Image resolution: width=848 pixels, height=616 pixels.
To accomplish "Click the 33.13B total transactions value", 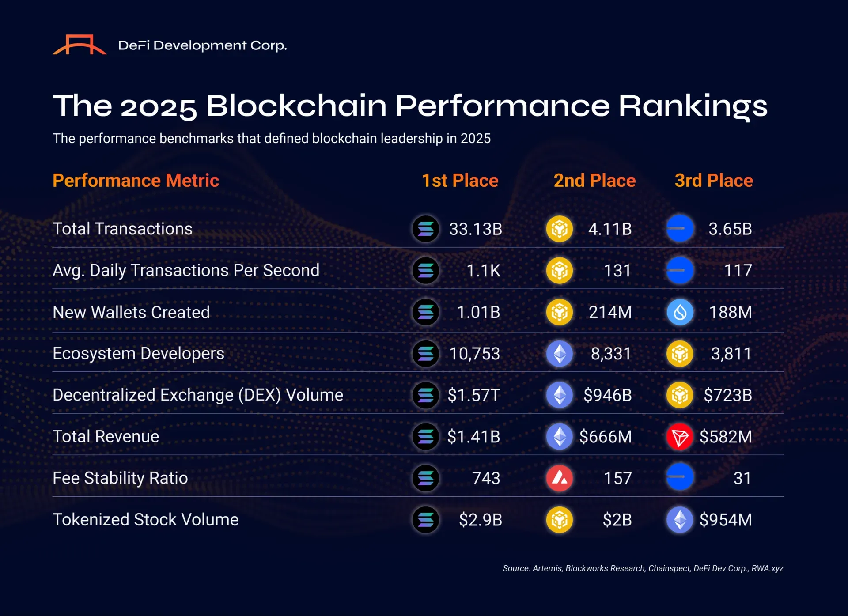I will (x=476, y=229).
